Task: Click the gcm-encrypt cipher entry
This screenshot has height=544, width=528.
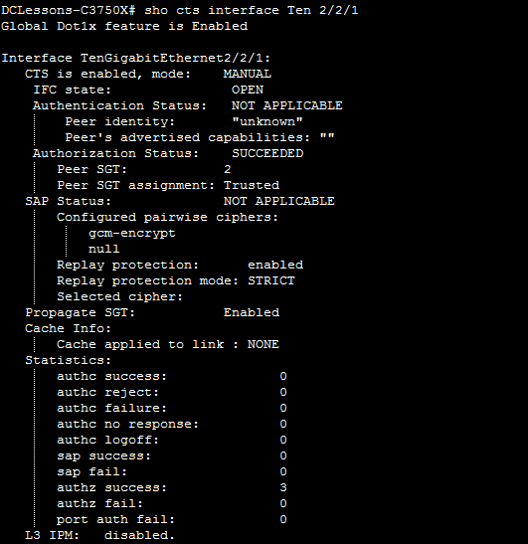Action: click(x=132, y=233)
